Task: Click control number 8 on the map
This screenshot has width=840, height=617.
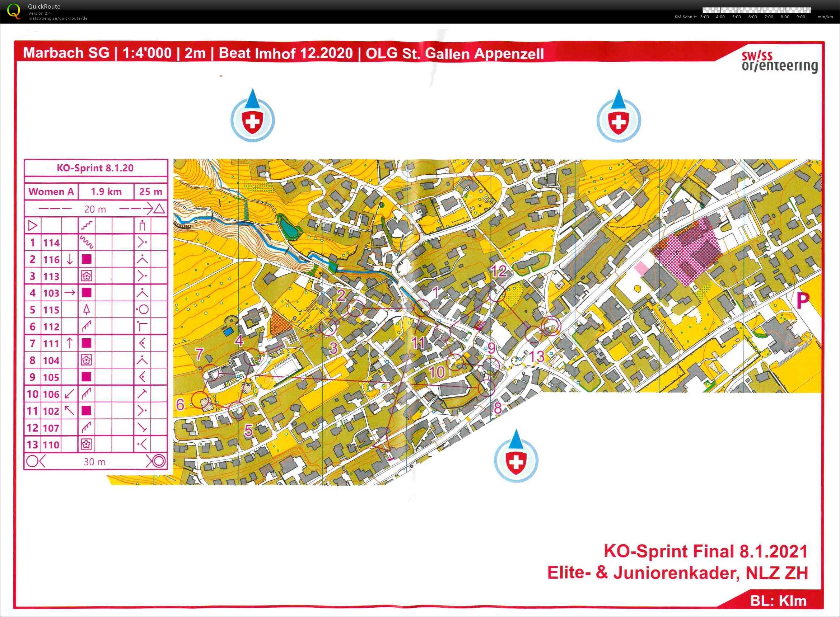Action: pyautogui.click(x=498, y=408)
